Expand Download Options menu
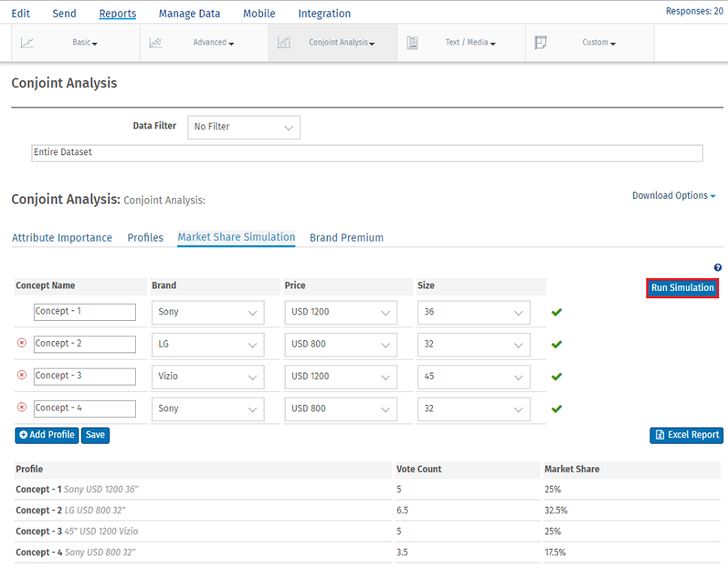 pyautogui.click(x=673, y=196)
